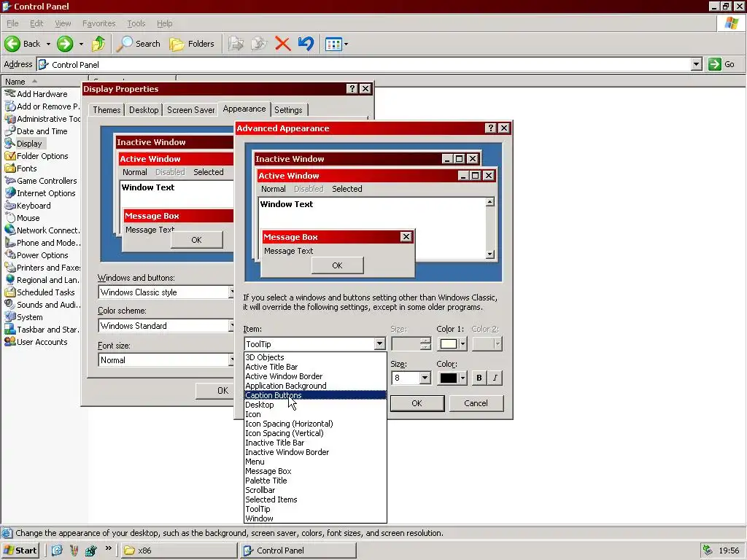Image resolution: width=747 pixels, height=560 pixels.
Task: Select Keyboard item in list
Action: coord(28,206)
